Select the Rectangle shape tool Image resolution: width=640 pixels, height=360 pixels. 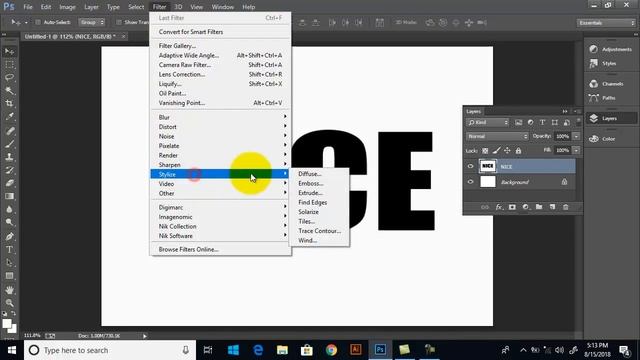(x=9, y=276)
